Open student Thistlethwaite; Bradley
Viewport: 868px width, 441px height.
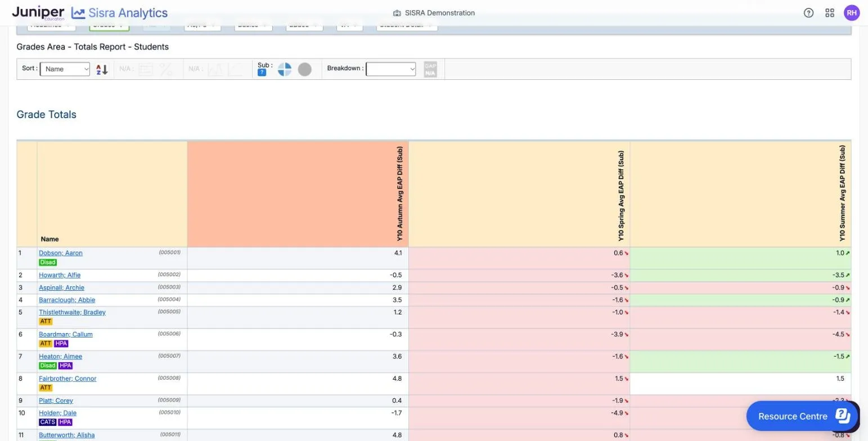point(72,312)
